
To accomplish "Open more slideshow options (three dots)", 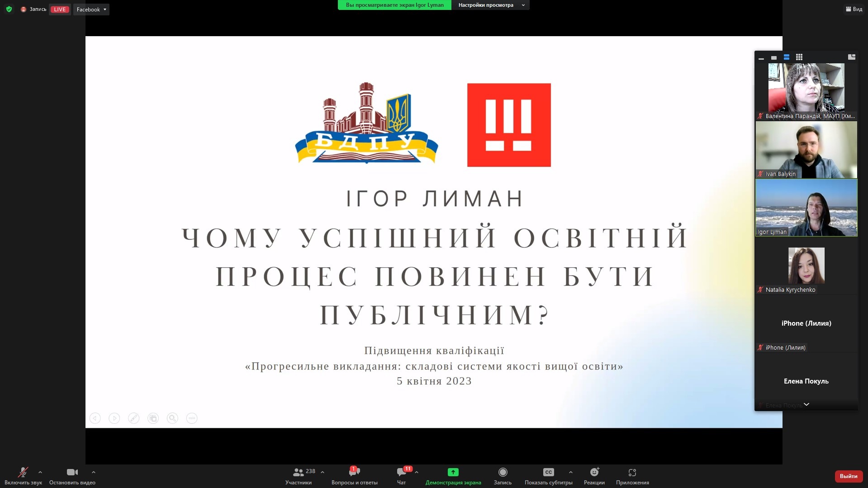I will pos(192,418).
